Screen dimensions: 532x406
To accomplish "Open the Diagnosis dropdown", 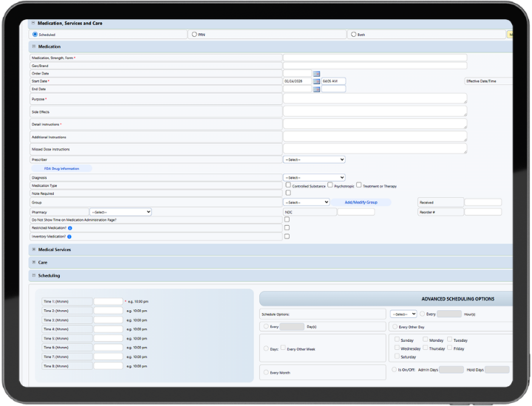I will 314,178.
